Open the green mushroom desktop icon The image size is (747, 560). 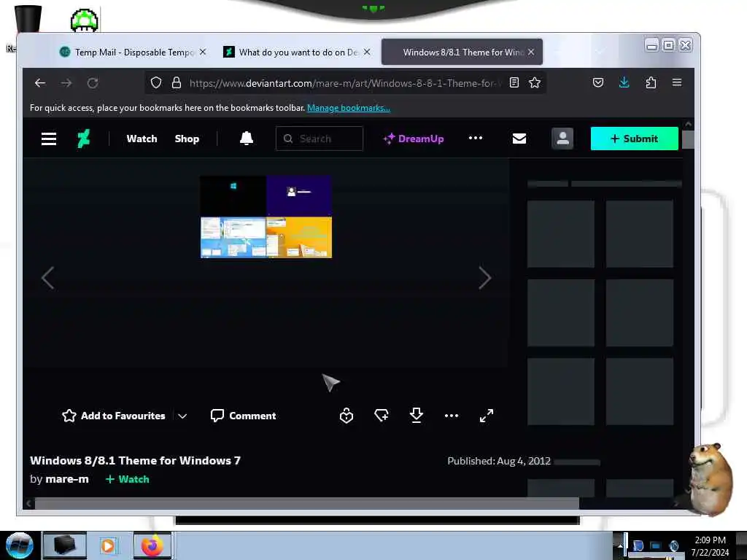[x=85, y=20]
